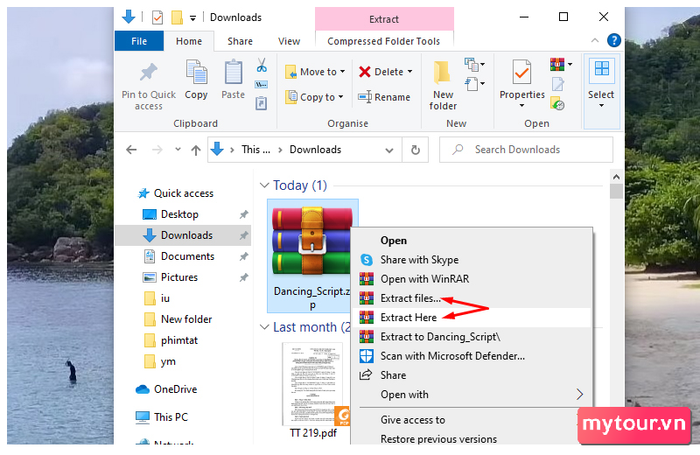
Task: Expand the Move to dropdown
Action: click(342, 72)
